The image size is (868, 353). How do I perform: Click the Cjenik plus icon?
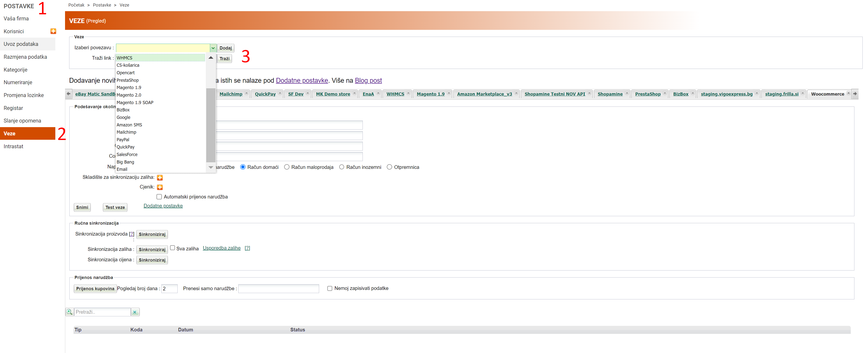[160, 187]
